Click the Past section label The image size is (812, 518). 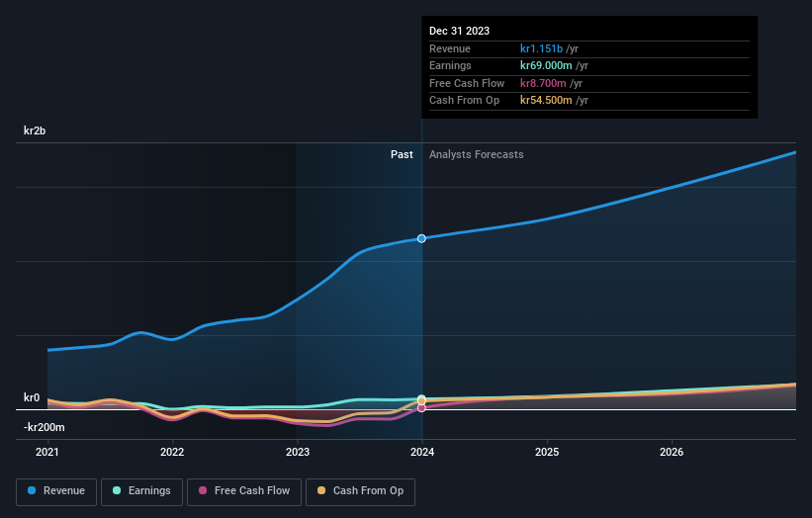pyautogui.click(x=402, y=154)
